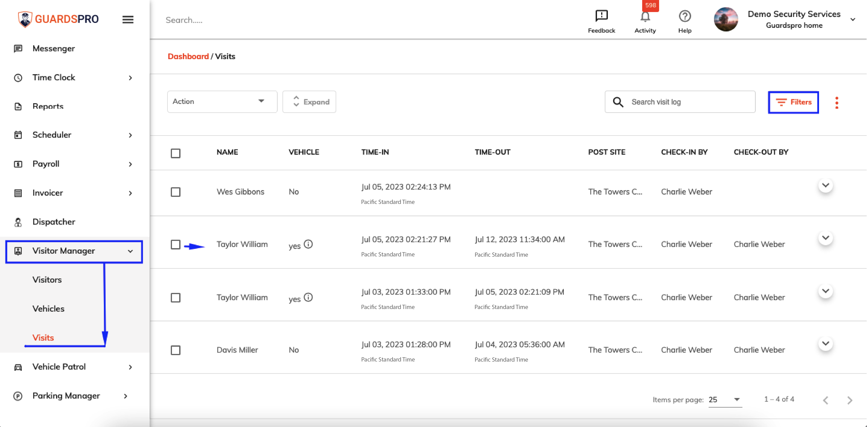Expand Taylor William Jul 05 visit row
The width and height of the screenshot is (868, 427).
825,238
